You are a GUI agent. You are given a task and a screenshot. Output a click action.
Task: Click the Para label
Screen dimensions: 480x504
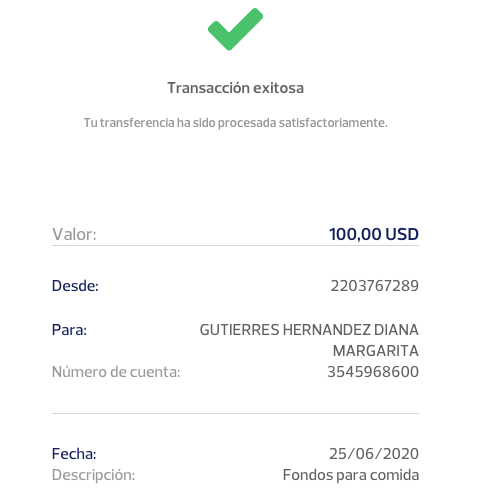coord(69,330)
